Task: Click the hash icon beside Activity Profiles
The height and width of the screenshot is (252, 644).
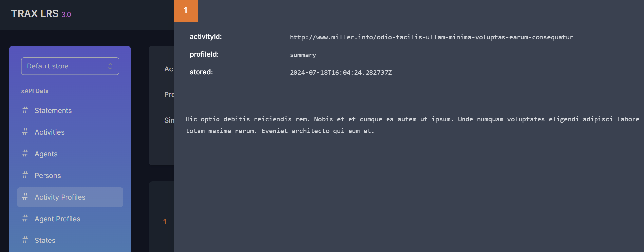Action: click(25, 197)
